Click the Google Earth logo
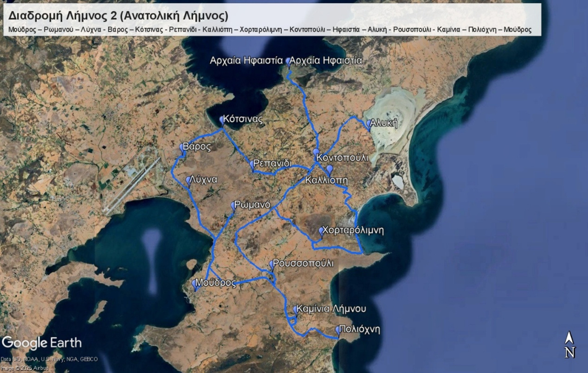This screenshot has width=588, height=373. (42, 343)
